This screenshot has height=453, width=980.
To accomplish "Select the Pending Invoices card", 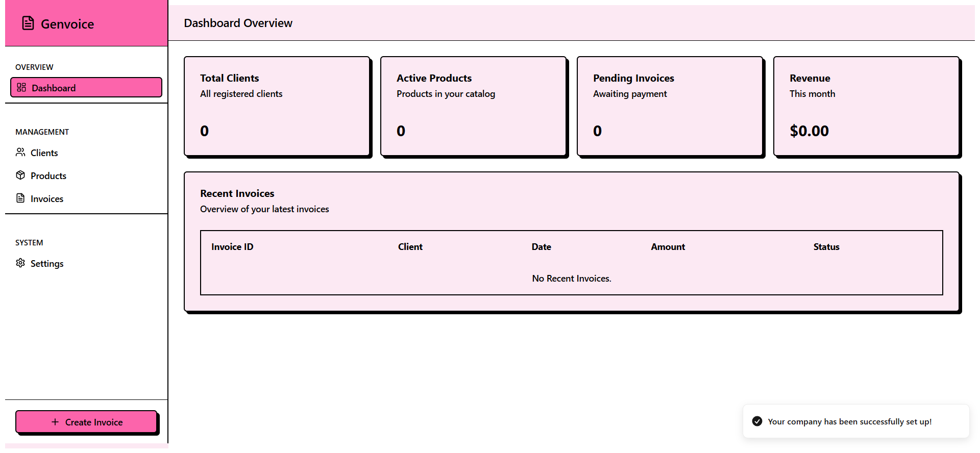I will coord(670,106).
